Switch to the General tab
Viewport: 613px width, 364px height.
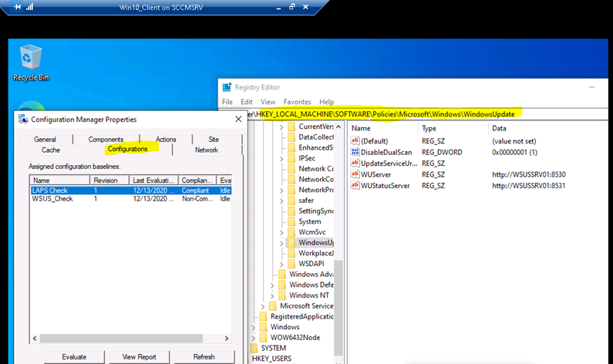coord(45,139)
